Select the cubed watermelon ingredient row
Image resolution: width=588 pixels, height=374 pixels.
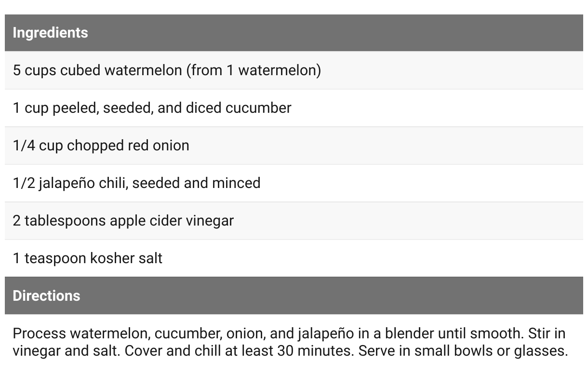[167, 70]
